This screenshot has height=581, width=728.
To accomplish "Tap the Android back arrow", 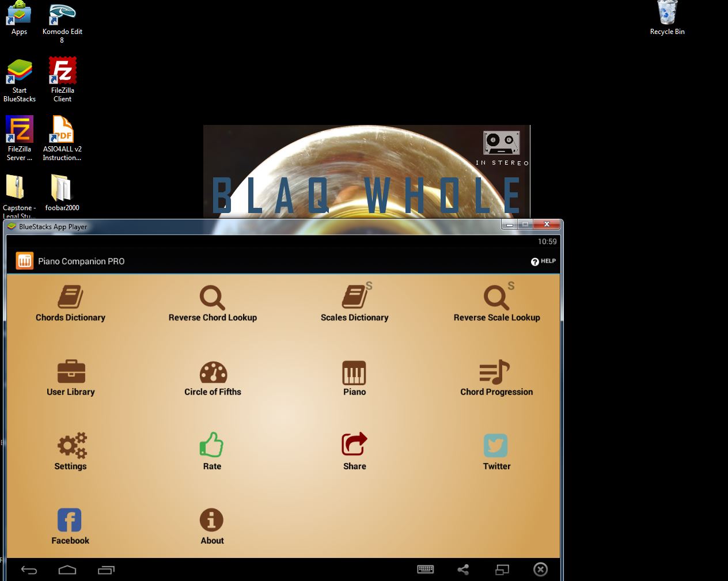I will (29, 570).
